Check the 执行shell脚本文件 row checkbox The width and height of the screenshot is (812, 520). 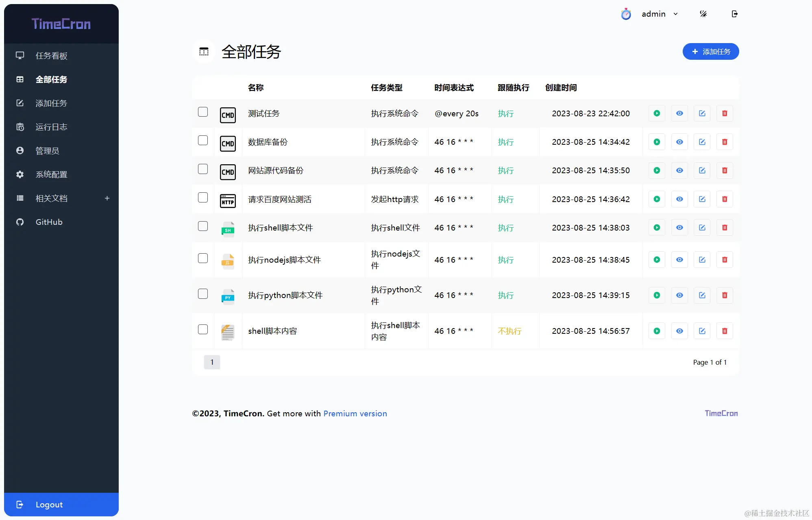tap(203, 226)
